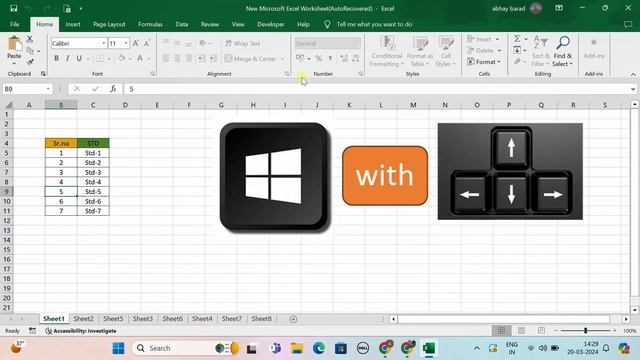Open the Data tab
The width and height of the screenshot is (640, 360).
click(182, 24)
